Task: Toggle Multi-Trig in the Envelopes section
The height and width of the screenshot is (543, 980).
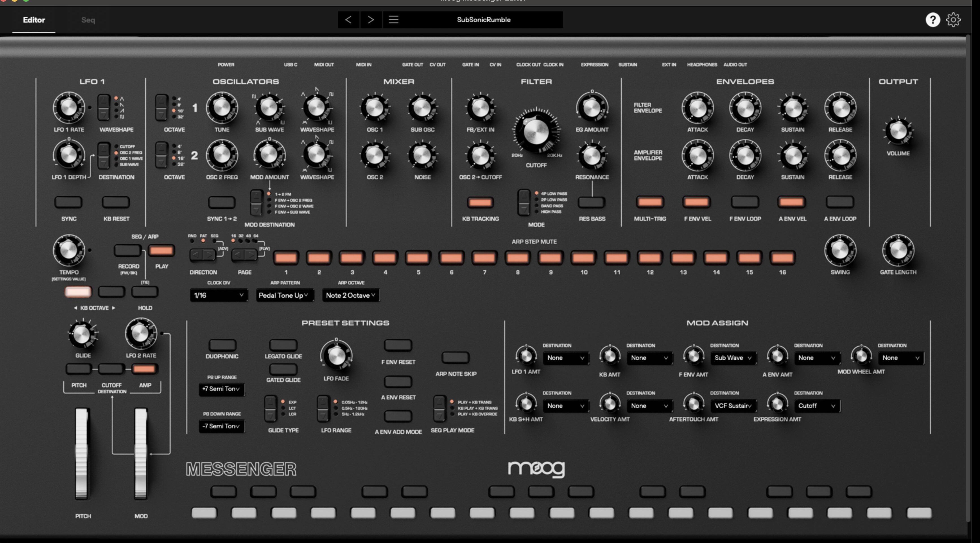Action: point(651,202)
